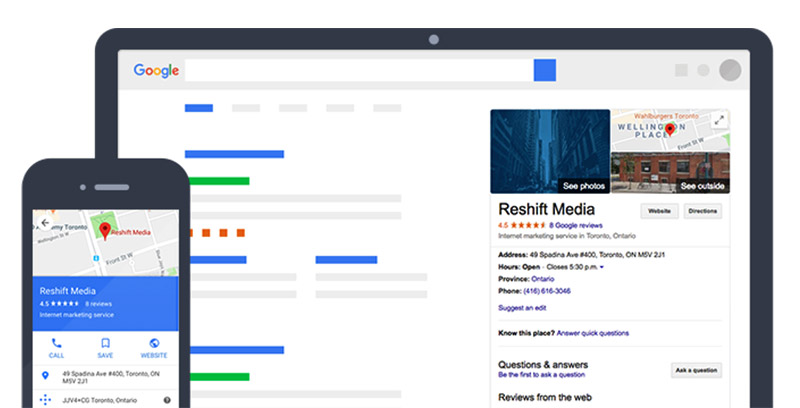Select the active blue results tab
Screen dimensions: 800x408
[199, 108]
